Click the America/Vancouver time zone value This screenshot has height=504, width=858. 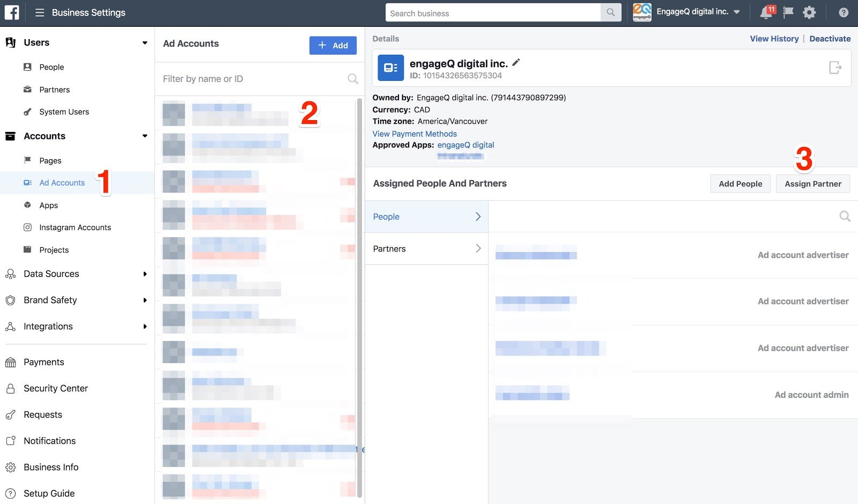click(x=453, y=122)
